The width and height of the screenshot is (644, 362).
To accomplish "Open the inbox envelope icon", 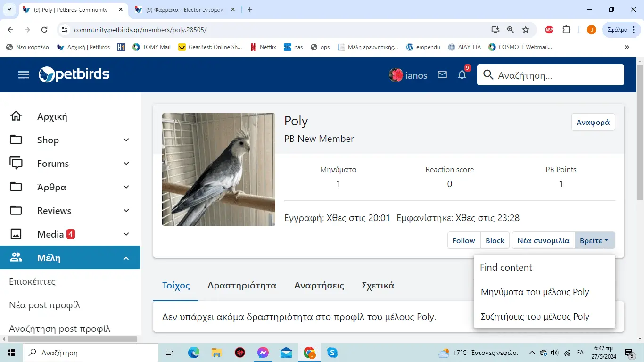I will (442, 74).
